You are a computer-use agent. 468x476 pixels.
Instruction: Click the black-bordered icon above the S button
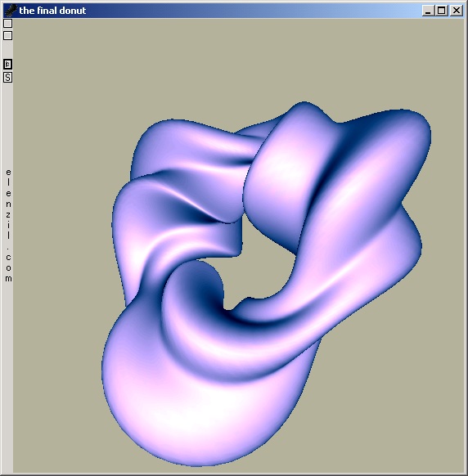[7, 64]
